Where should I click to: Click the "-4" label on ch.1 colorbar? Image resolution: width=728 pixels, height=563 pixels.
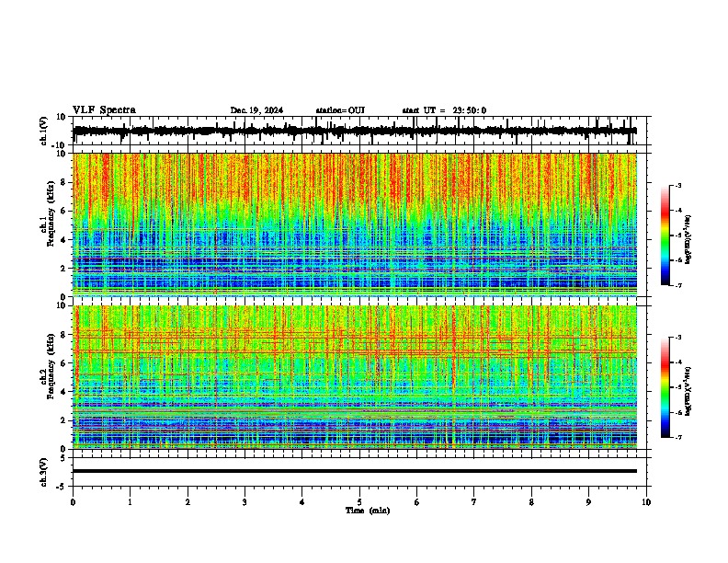[x=677, y=211]
